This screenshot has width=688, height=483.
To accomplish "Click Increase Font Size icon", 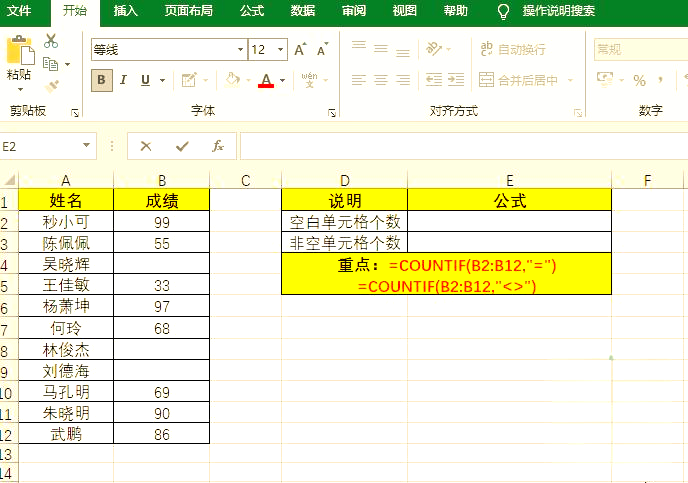I will (x=300, y=50).
